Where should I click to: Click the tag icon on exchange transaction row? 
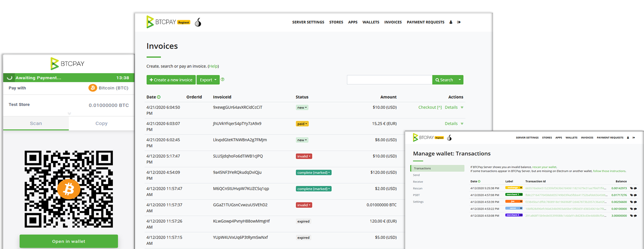click(x=631, y=188)
